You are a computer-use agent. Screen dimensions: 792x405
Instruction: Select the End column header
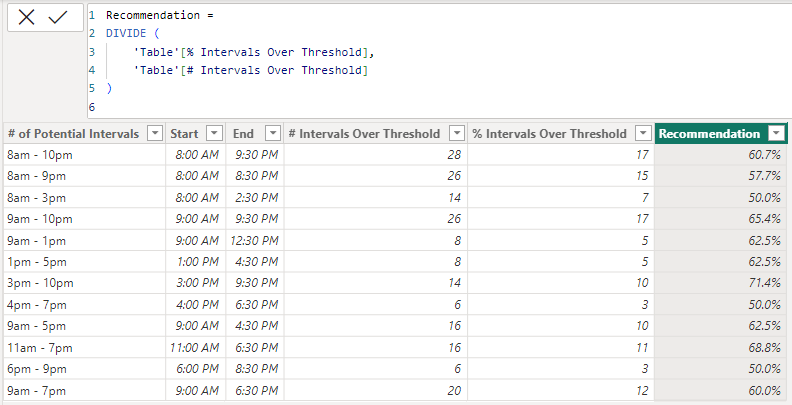click(x=243, y=134)
